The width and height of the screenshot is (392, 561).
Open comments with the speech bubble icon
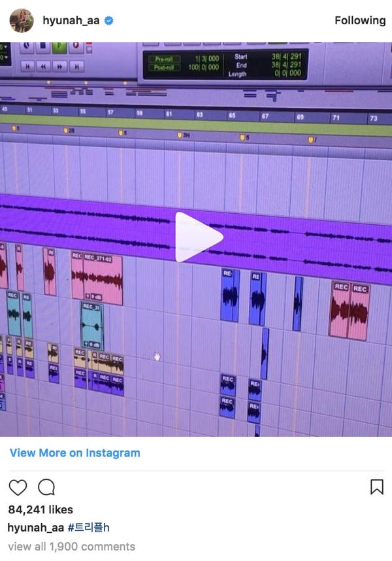(46, 487)
